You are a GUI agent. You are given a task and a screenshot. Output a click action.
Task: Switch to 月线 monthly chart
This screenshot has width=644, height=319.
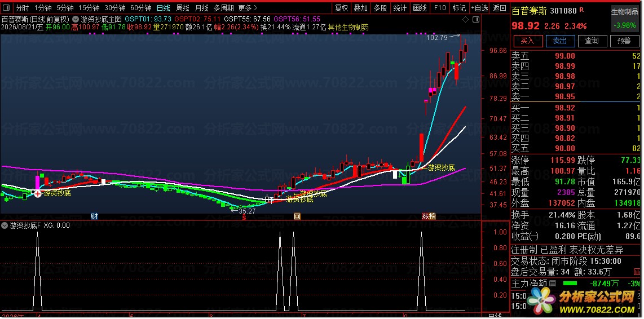pyautogui.click(x=201, y=8)
